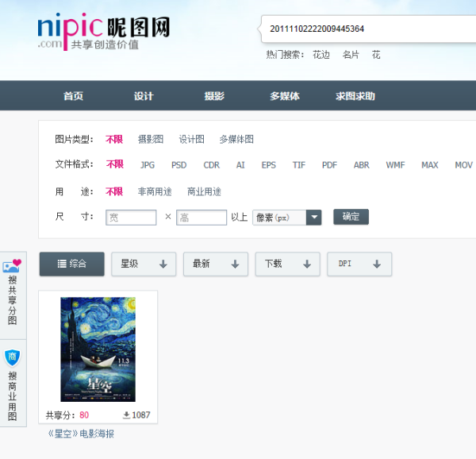Open 《星空》电影海报 title link
Screen dimensions: 476x459
coord(81,434)
